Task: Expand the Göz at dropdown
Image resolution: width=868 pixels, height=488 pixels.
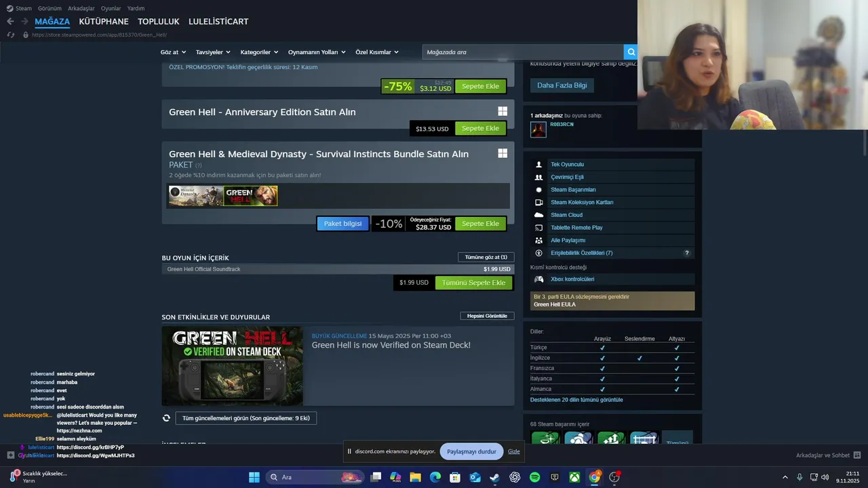Action: click(x=173, y=52)
